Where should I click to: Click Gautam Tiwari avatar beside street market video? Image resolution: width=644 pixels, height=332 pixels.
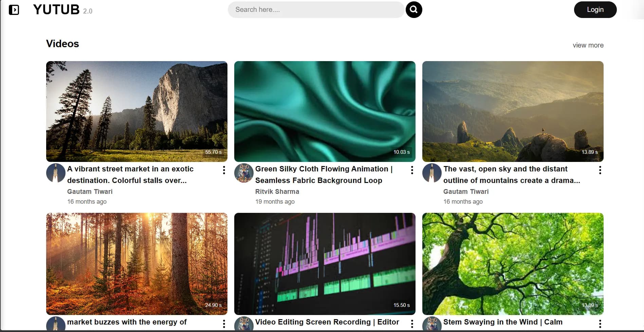56,173
